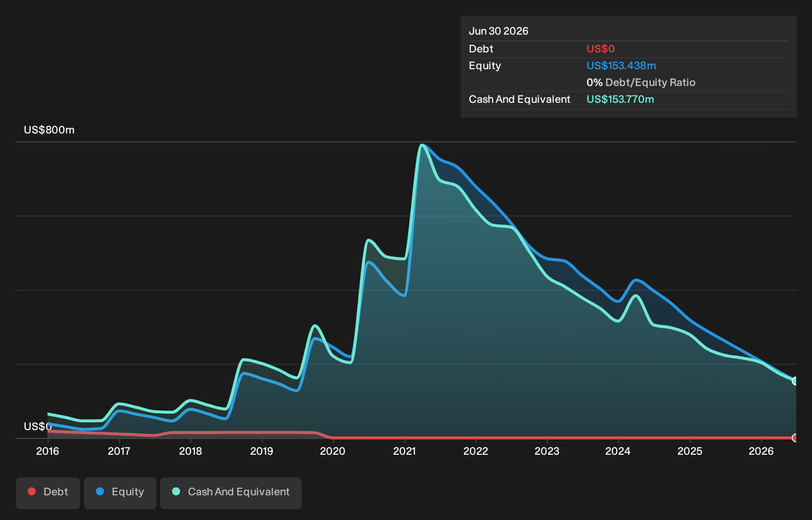The height and width of the screenshot is (520, 812).
Task: Click the 2016 x-axis label
Action: pos(47,451)
